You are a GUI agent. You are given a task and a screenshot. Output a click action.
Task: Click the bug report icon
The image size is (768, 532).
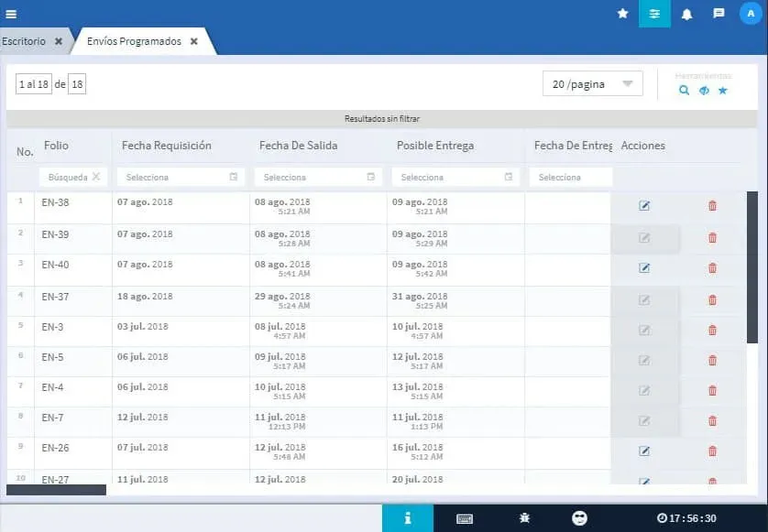click(524, 518)
